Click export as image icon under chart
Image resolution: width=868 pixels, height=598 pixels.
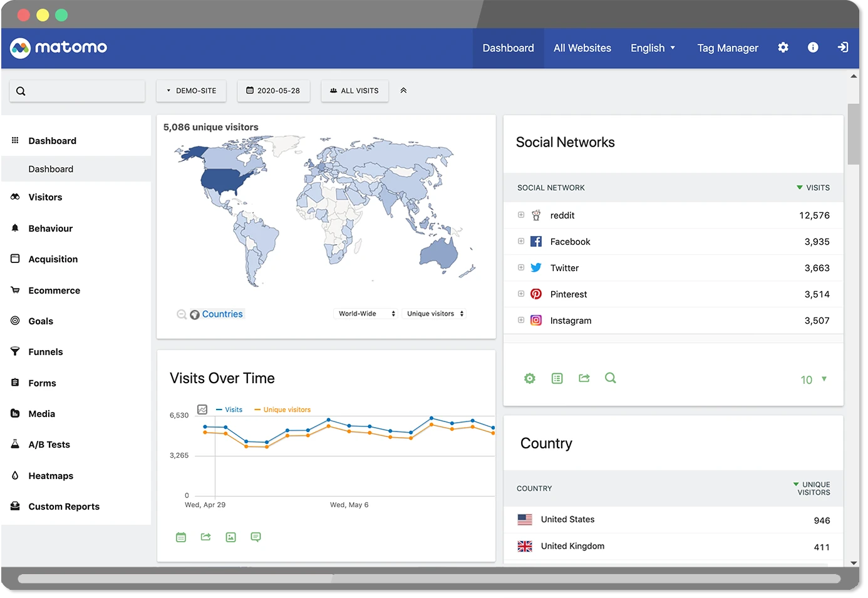230,537
